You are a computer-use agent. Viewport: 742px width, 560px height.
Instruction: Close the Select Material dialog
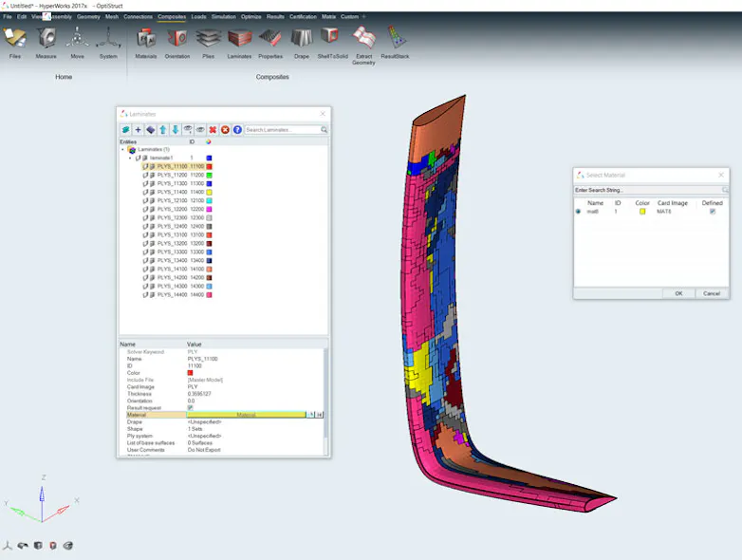coord(721,176)
